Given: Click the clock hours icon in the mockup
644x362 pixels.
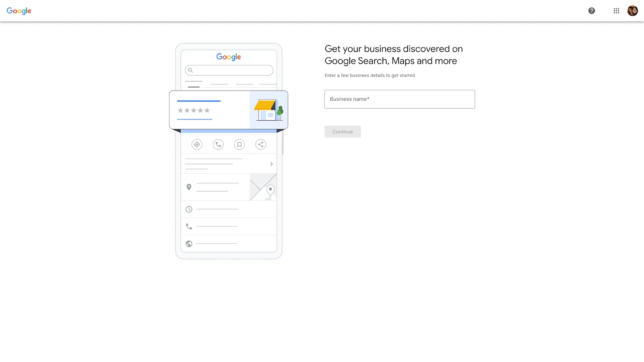Looking at the screenshot, I should click(189, 209).
